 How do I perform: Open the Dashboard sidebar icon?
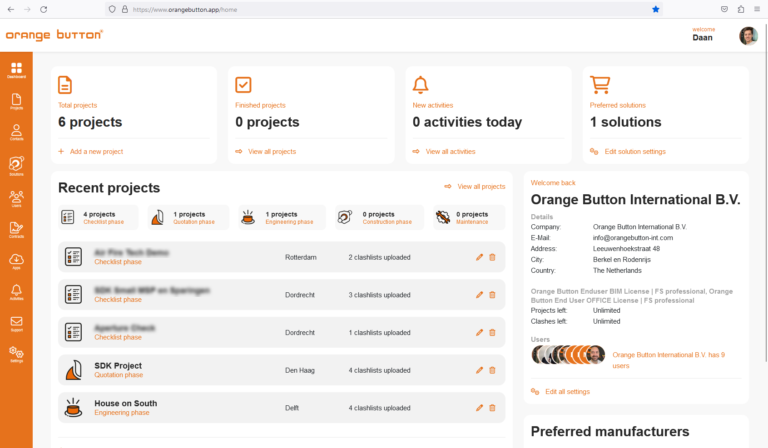16,70
